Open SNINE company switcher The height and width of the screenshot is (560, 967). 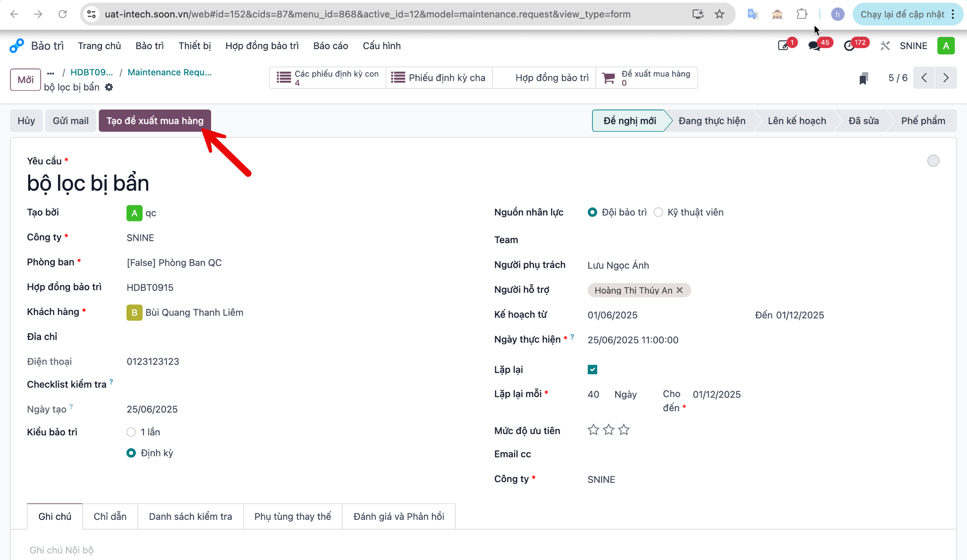point(913,46)
